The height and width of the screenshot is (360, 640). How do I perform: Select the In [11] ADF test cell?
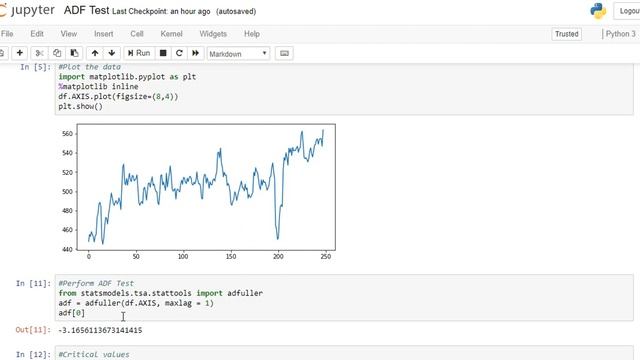click(344, 298)
